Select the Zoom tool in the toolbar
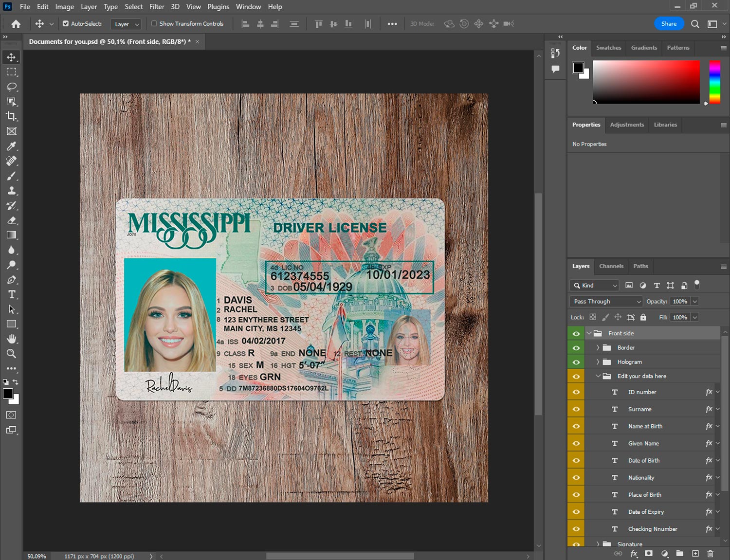 (x=11, y=354)
